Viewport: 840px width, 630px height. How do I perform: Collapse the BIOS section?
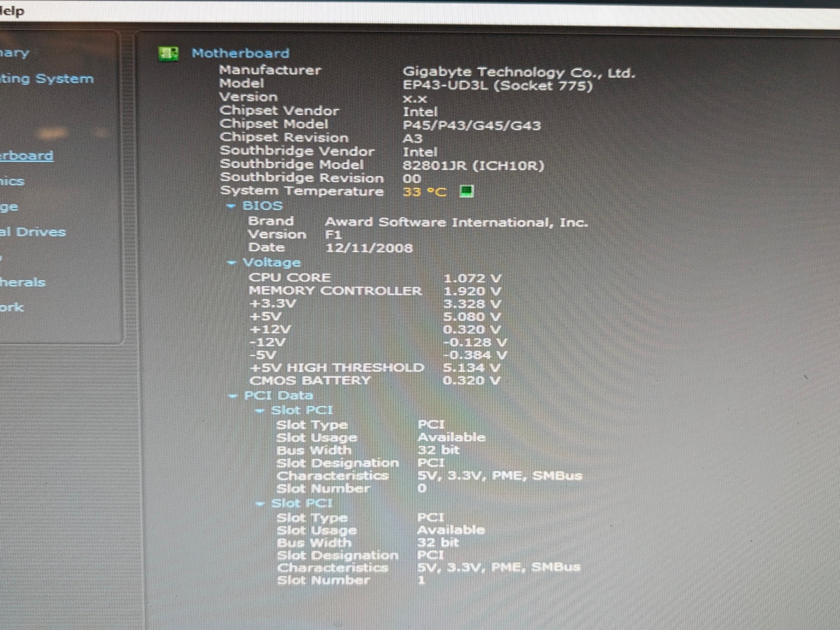231,206
